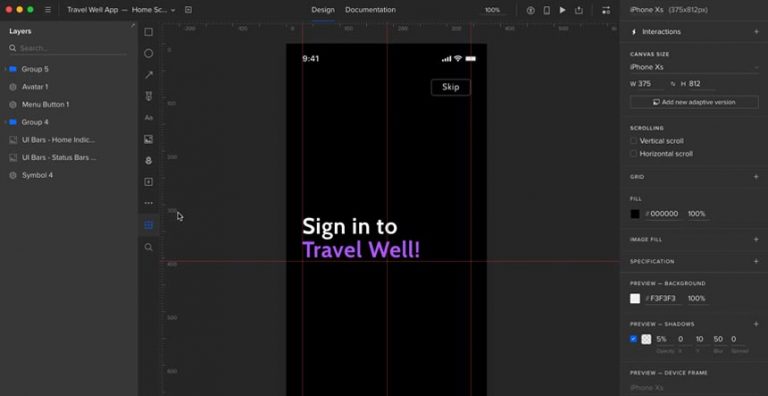Image resolution: width=768 pixels, height=396 pixels.
Task: Open the black Fill color swatch
Action: click(635, 214)
